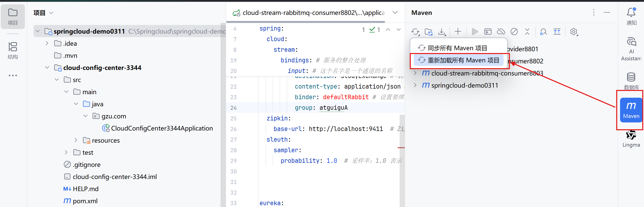The image size is (644, 207).
Task: Collapse the gzu.com package
Action: pos(85,116)
